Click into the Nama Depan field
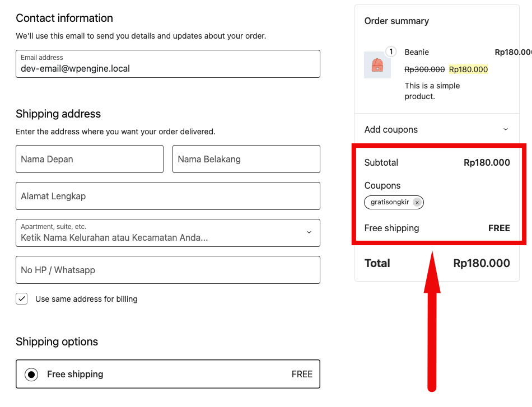532x407 pixels. click(x=90, y=159)
